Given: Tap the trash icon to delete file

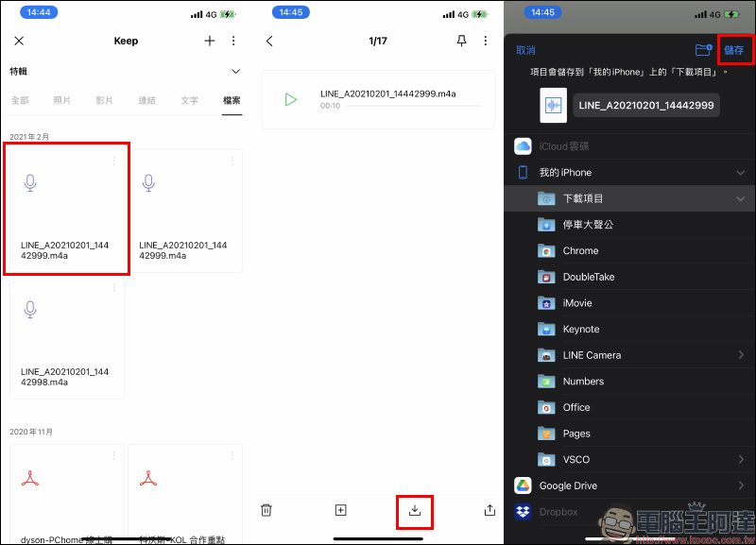Looking at the screenshot, I should click(x=266, y=510).
